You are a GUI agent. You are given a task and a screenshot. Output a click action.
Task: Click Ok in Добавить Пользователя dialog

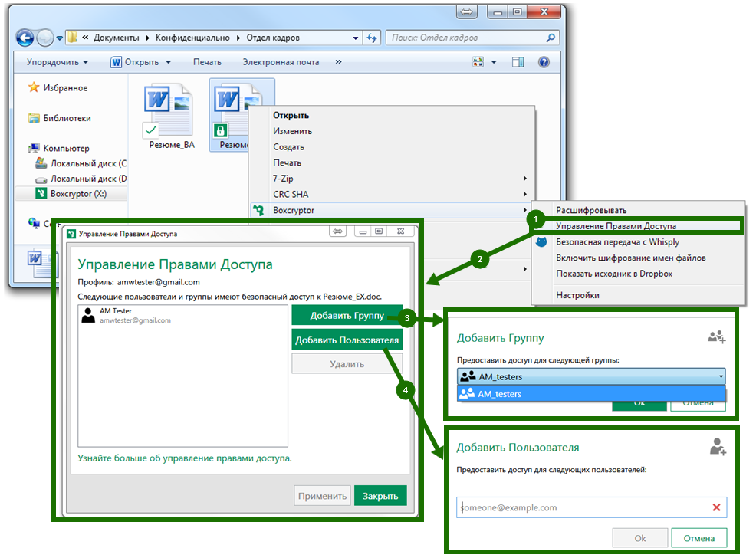[639, 538]
